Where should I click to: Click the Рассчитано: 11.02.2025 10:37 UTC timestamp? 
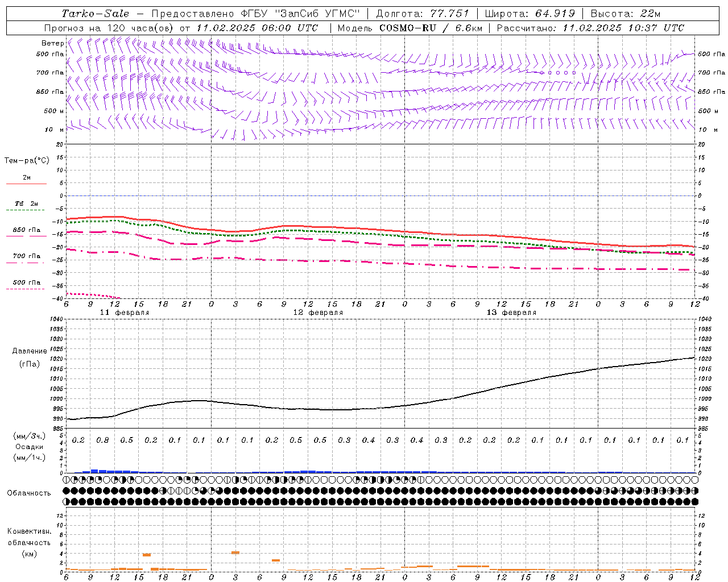pyautogui.click(x=590, y=28)
